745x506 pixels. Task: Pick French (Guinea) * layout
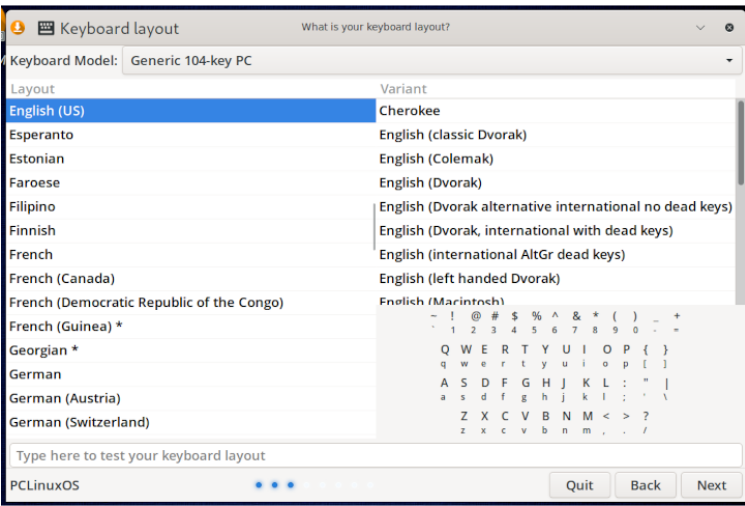click(x=191, y=326)
